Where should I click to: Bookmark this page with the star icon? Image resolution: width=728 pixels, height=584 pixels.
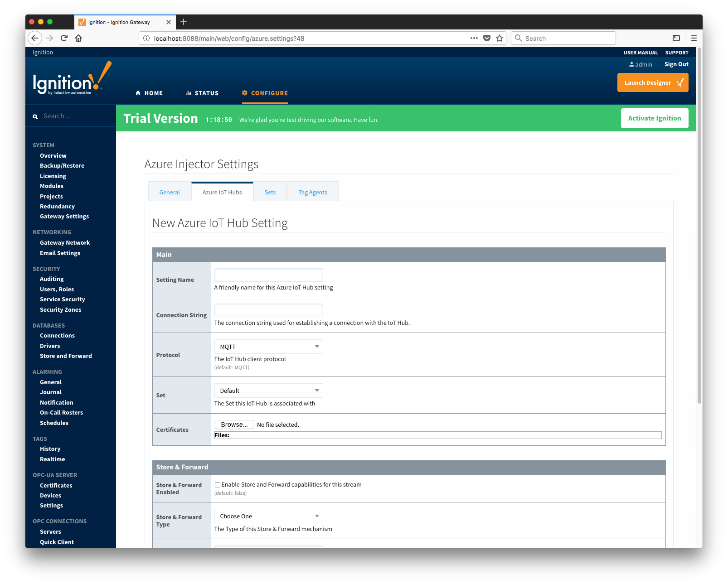(500, 38)
